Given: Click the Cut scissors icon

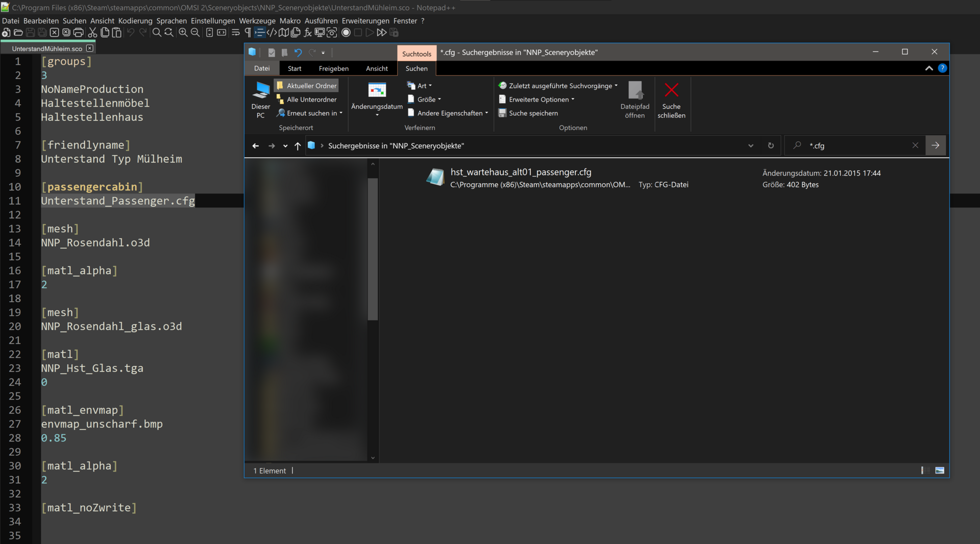Looking at the screenshot, I should pyautogui.click(x=92, y=33).
